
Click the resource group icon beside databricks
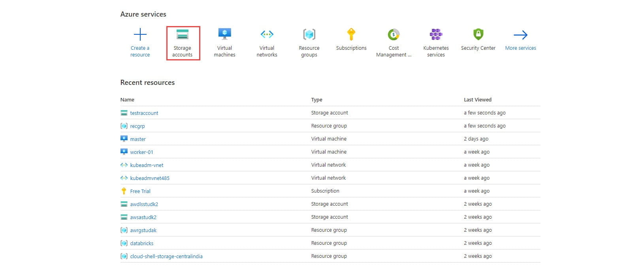(x=124, y=243)
